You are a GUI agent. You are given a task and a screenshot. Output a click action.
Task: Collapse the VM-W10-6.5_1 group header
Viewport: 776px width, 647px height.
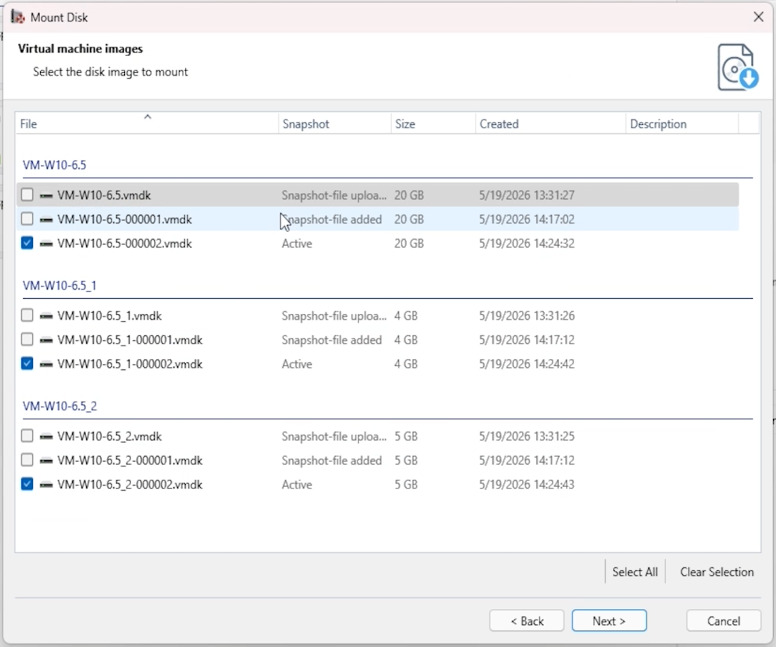click(59, 286)
